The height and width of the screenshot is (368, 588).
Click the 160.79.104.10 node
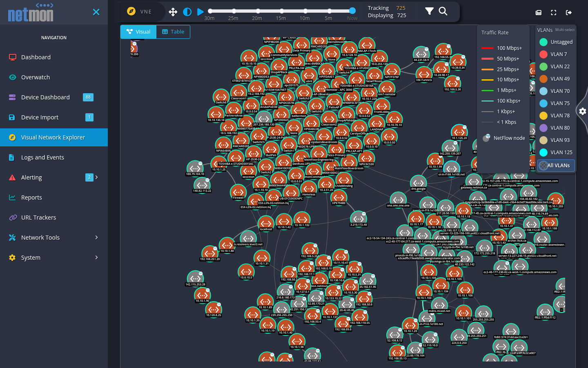[195, 168]
